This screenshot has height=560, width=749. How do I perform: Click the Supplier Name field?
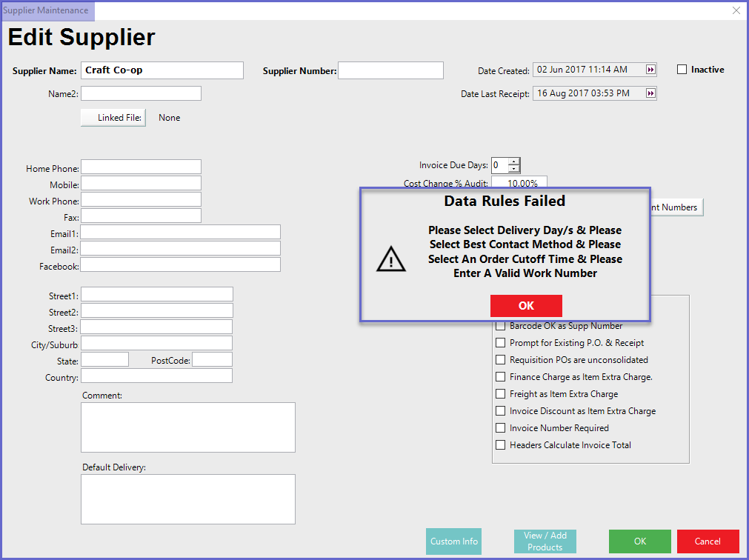click(x=162, y=70)
